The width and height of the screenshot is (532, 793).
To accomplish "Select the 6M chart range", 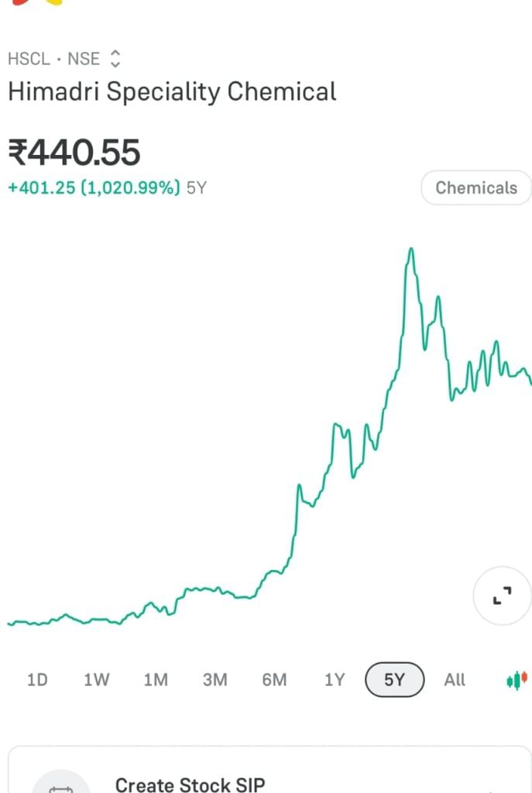I will click(274, 680).
